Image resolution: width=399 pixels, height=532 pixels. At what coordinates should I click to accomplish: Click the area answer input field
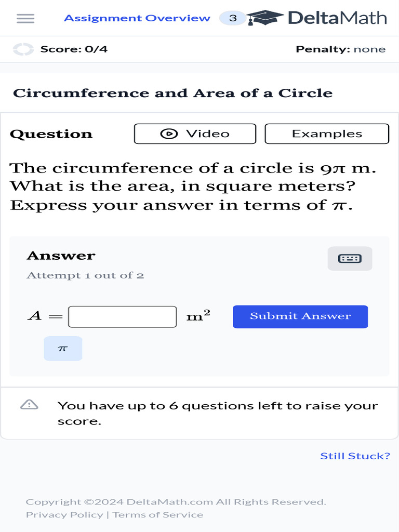pos(123,316)
